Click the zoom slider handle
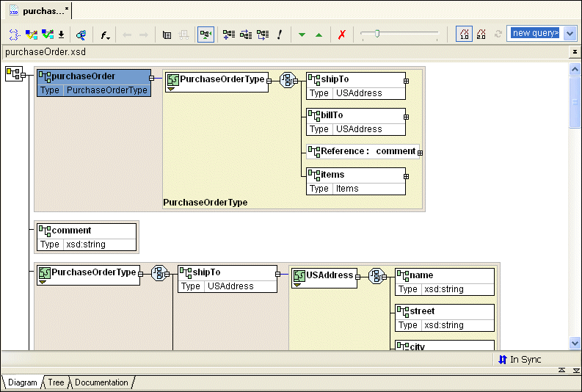Screen dimensions: 582x392 tap(377, 34)
